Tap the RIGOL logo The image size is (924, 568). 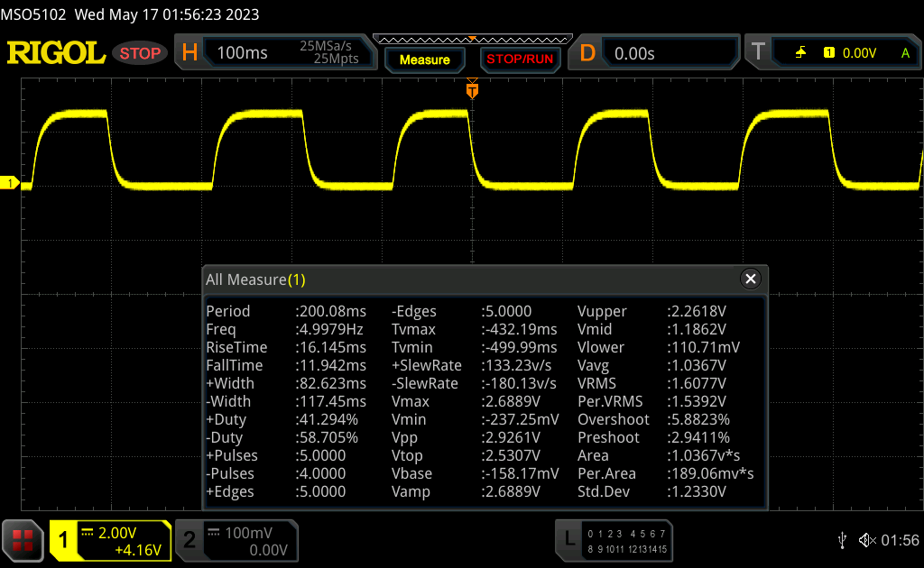click(x=56, y=53)
